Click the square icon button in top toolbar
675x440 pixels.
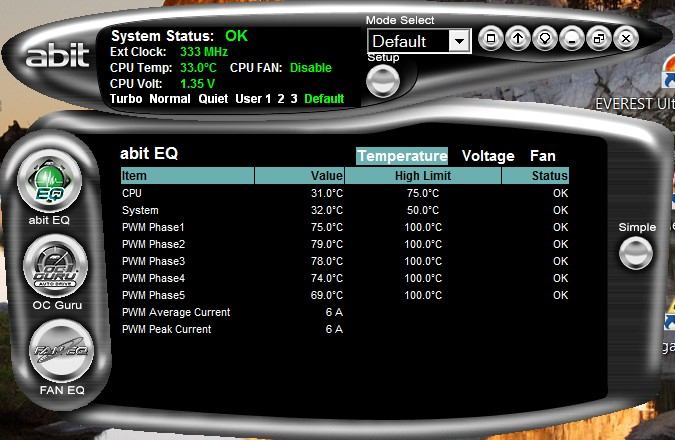pyautogui.click(x=491, y=39)
